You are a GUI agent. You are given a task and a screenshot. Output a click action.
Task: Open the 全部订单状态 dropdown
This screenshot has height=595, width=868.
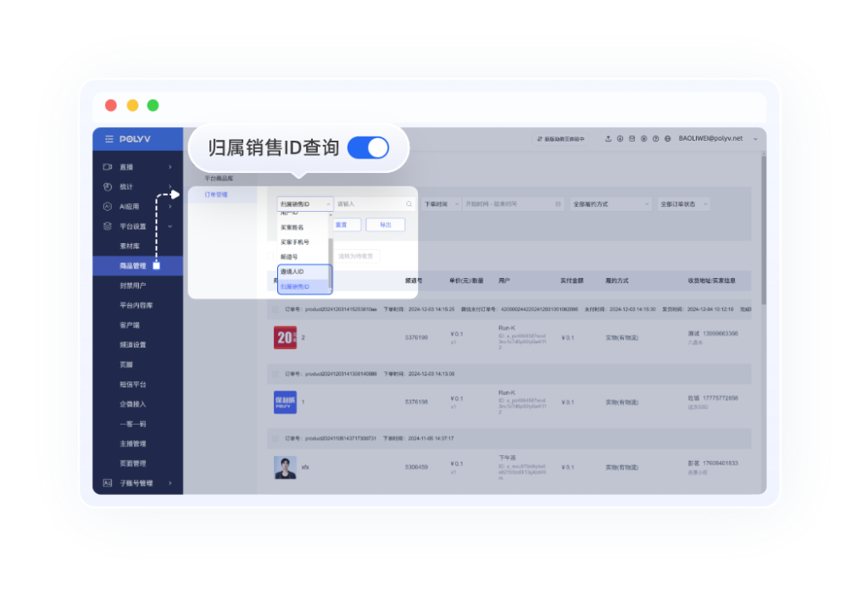[x=684, y=204]
